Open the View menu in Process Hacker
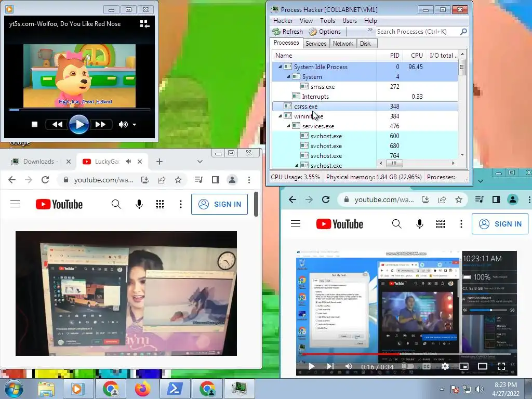Screen dimensions: 532x399 [306, 21]
